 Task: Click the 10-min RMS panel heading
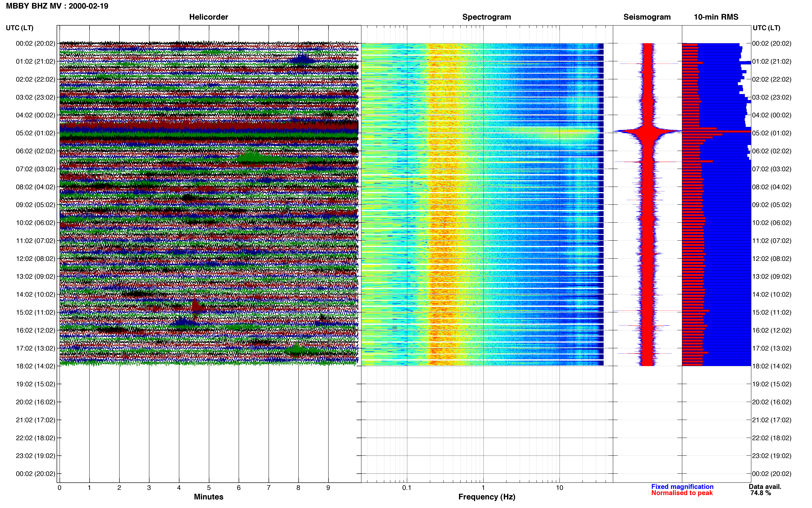pos(716,17)
